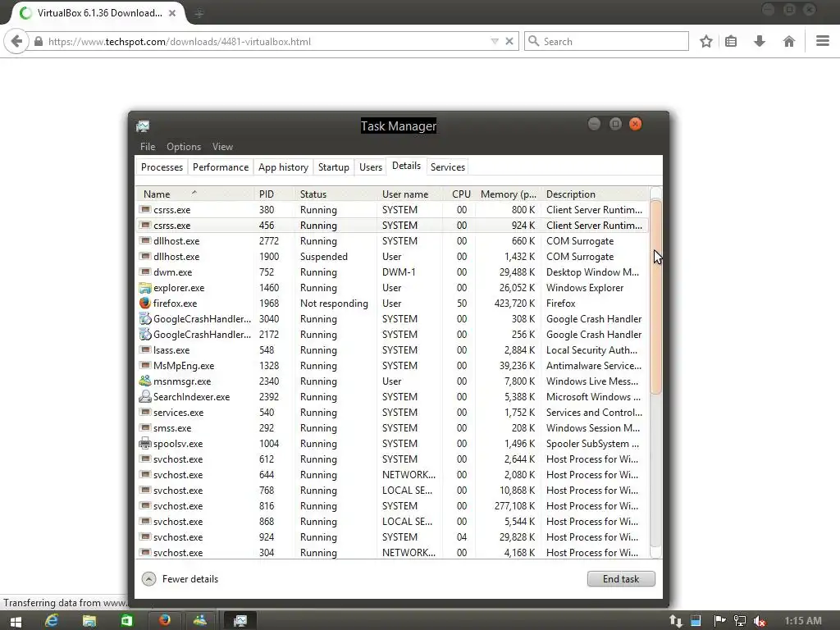
Task: Click the browser URL address field
Action: pyautogui.click(x=267, y=41)
